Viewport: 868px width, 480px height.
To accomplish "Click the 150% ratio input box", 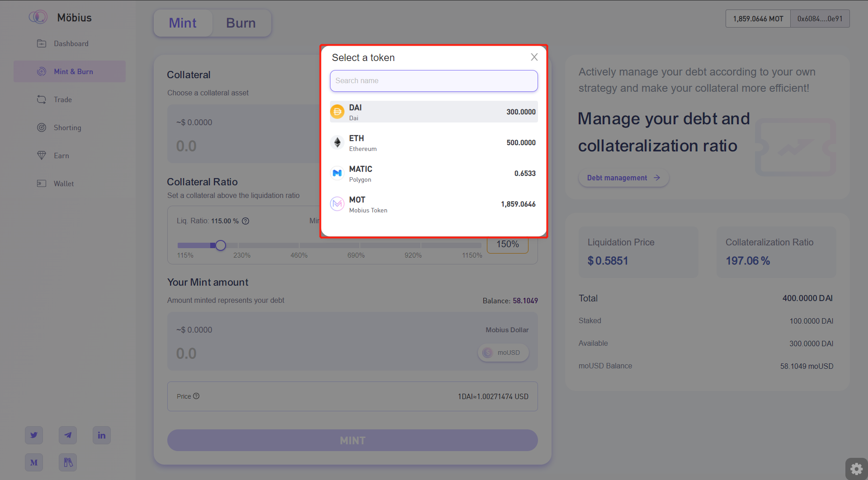I will (x=508, y=245).
